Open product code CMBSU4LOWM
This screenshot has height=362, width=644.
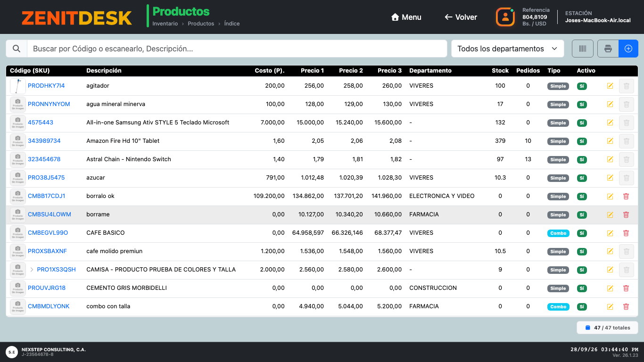click(x=50, y=214)
